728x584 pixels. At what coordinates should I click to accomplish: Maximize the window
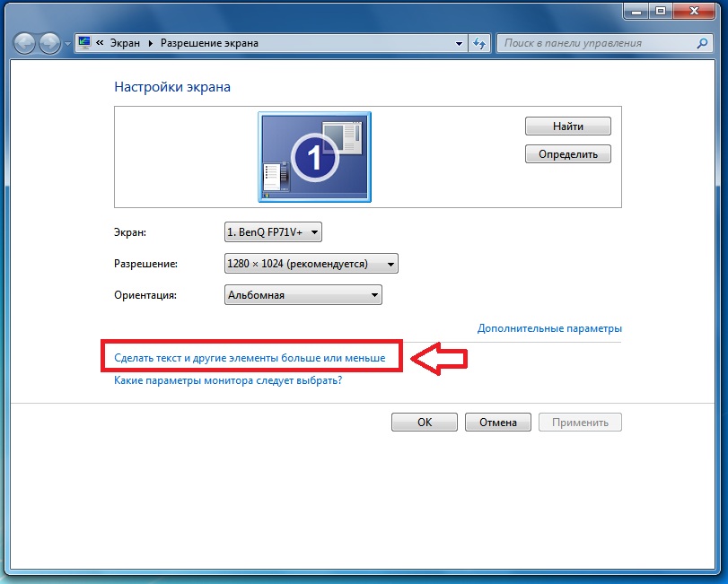661,11
